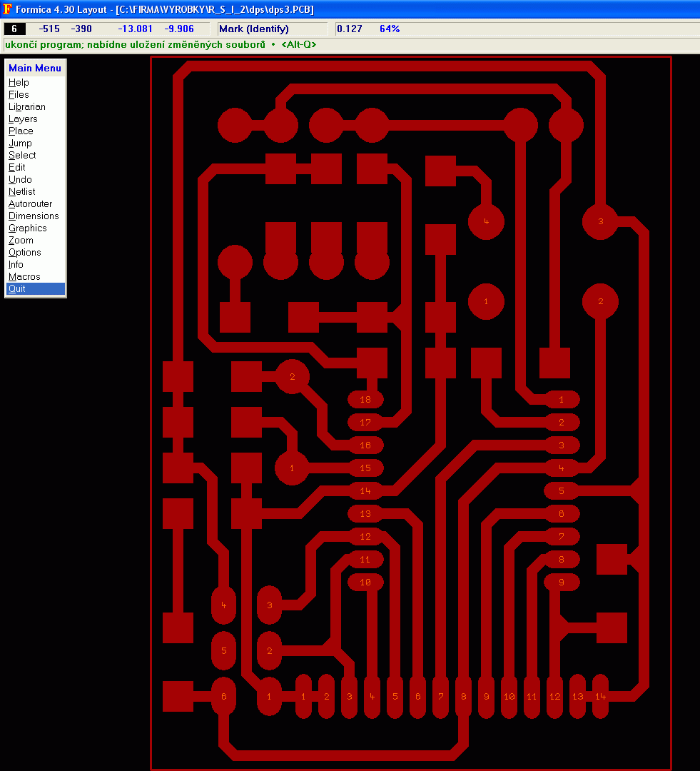Select Undo from the Main Menu
700x771 pixels.
(x=20, y=180)
